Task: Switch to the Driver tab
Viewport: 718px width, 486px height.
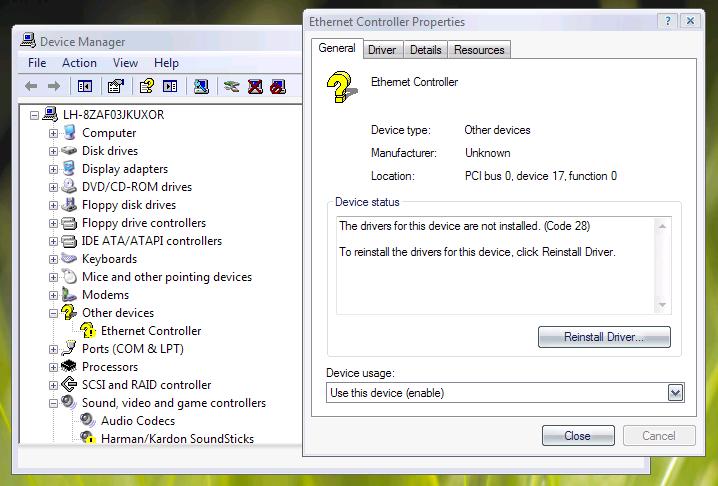Action: 381,50
